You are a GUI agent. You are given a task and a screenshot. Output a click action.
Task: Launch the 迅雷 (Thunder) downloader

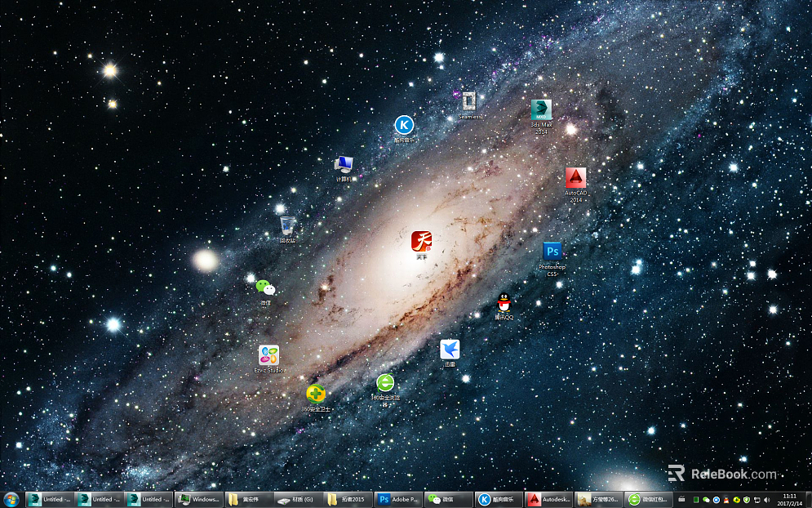(450, 349)
